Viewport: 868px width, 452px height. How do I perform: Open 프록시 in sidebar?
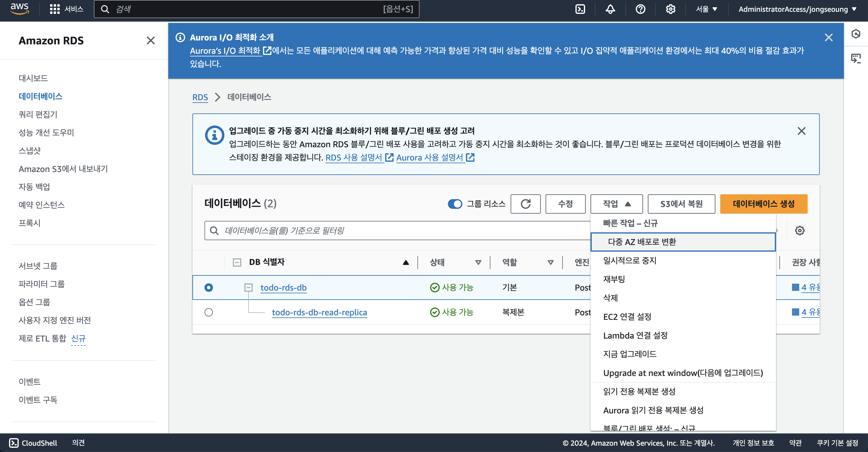coord(30,223)
